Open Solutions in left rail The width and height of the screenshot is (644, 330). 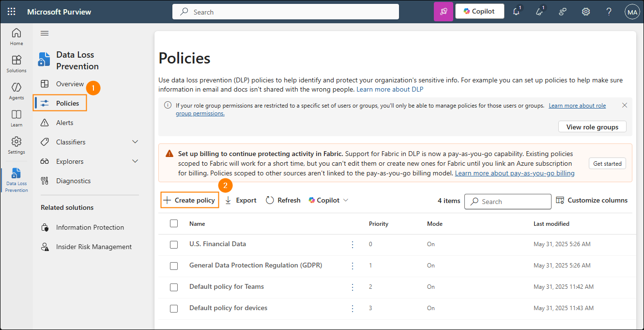click(x=16, y=64)
